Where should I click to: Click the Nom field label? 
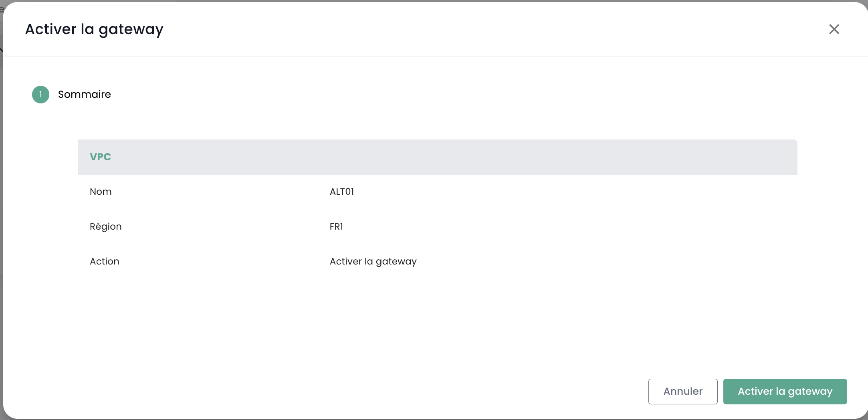101,192
